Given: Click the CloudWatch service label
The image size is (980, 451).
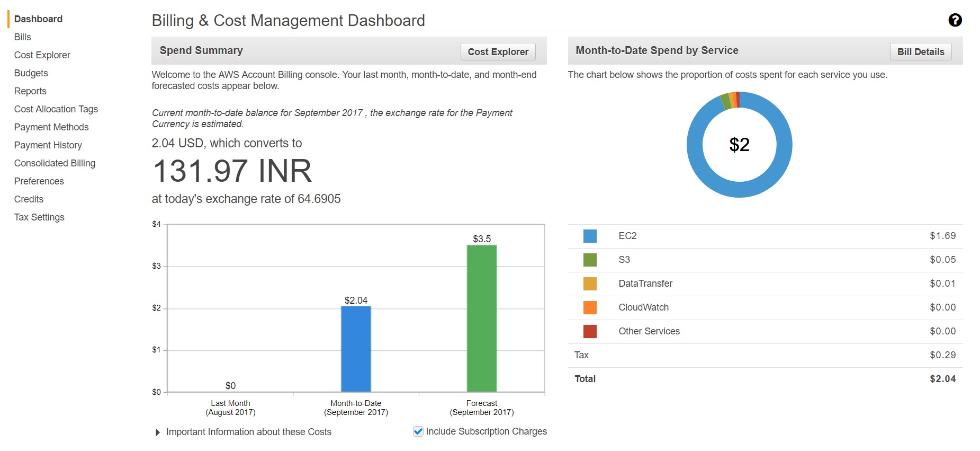Looking at the screenshot, I should point(644,307).
